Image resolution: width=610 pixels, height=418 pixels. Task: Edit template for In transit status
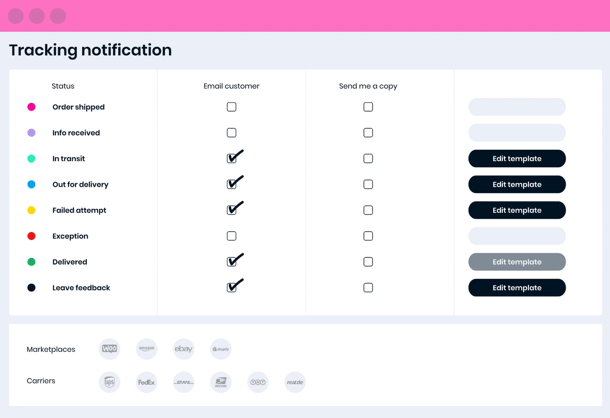pos(517,158)
